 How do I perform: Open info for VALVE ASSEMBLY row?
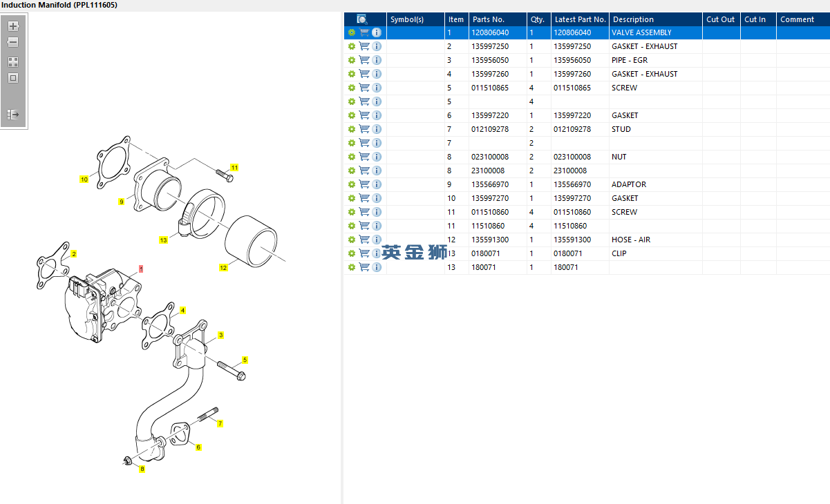(377, 32)
